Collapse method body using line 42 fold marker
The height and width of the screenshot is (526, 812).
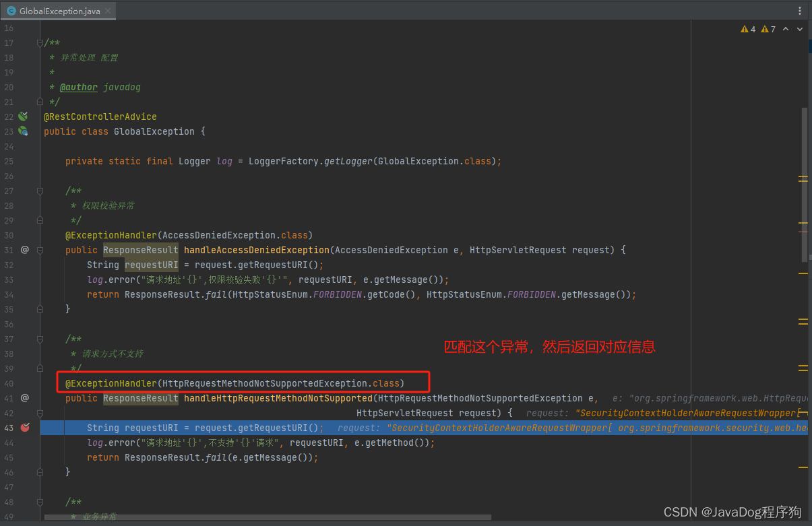[x=40, y=413]
